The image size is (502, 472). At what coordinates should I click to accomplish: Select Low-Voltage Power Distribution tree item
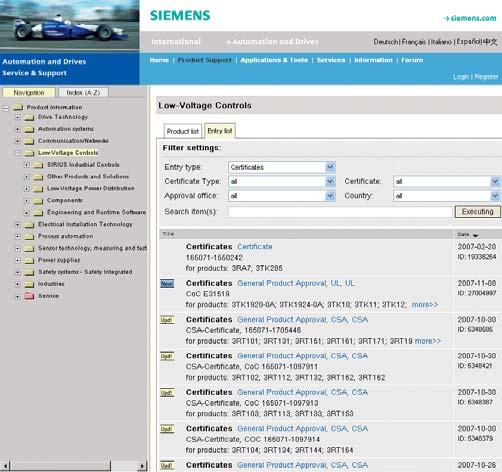point(91,189)
